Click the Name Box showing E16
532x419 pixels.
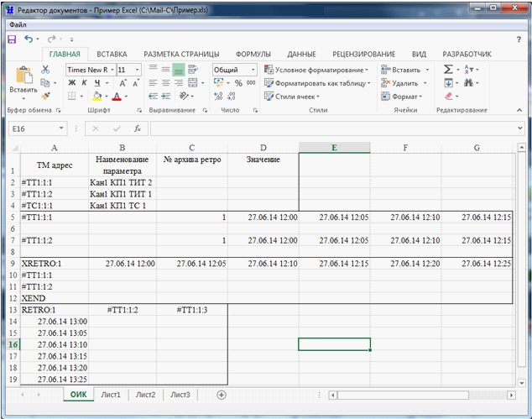point(32,128)
